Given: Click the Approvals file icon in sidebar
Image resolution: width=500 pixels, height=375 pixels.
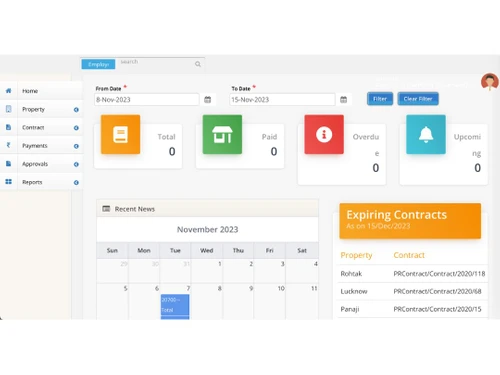Looking at the screenshot, I should click(x=9, y=164).
